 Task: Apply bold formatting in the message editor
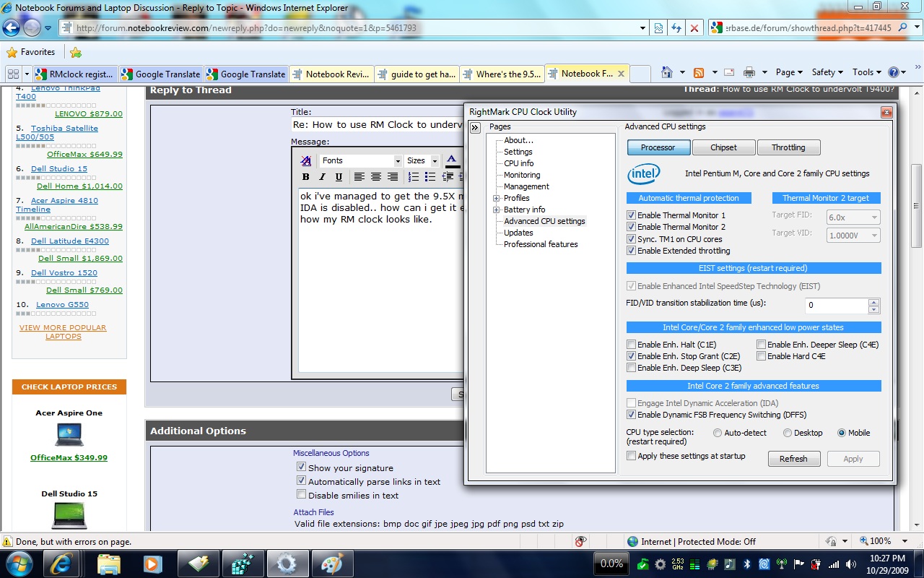(306, 177)
